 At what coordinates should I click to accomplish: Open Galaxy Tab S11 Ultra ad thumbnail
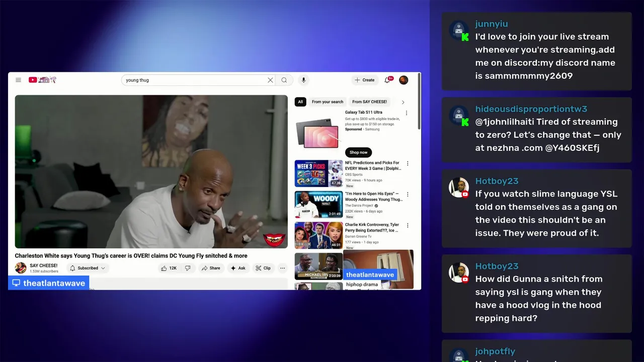pyautogui.click(x=318, y=133)
